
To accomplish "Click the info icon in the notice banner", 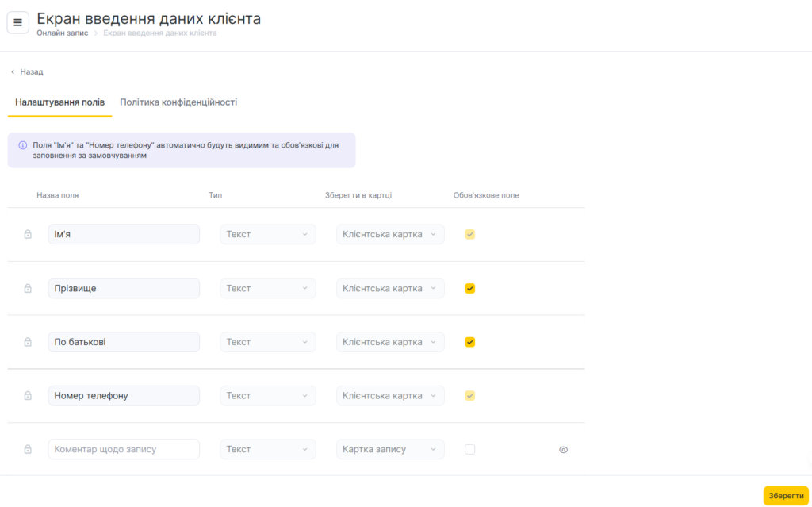I will tap(22, 145).
